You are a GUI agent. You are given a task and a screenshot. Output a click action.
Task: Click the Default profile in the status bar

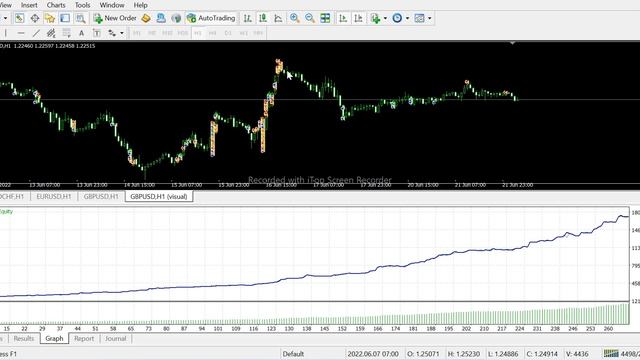click(x=293, y=354)
